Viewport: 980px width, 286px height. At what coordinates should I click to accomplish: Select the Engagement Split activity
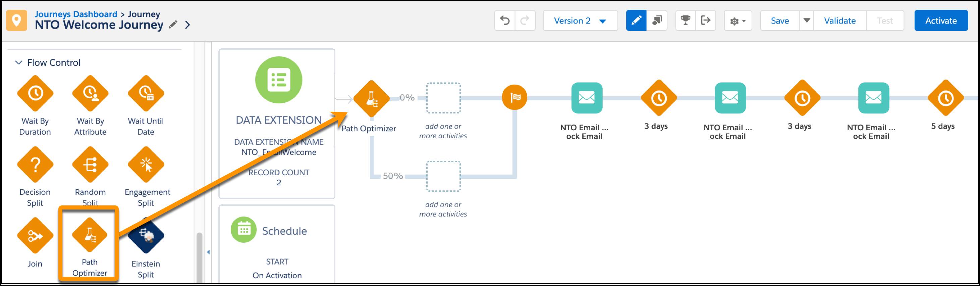146,164
